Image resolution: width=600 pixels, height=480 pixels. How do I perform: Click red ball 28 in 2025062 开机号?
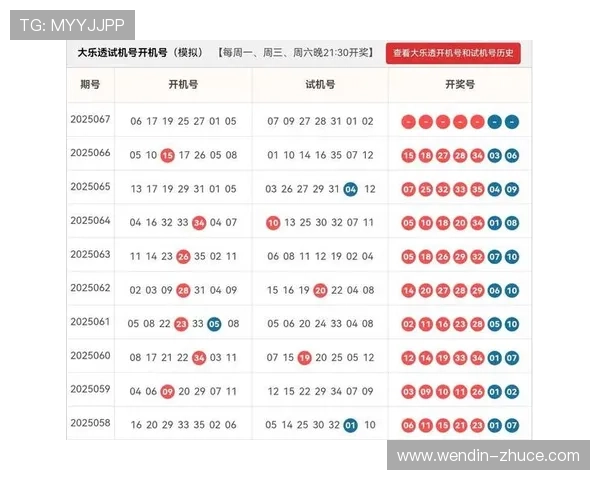tap(183, 291)
